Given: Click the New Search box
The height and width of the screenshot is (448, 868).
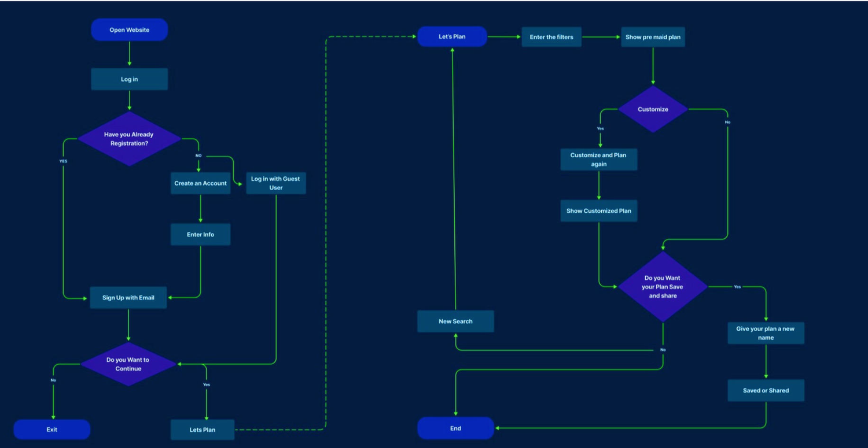Looking at the screenshot, I should [455, 321].
